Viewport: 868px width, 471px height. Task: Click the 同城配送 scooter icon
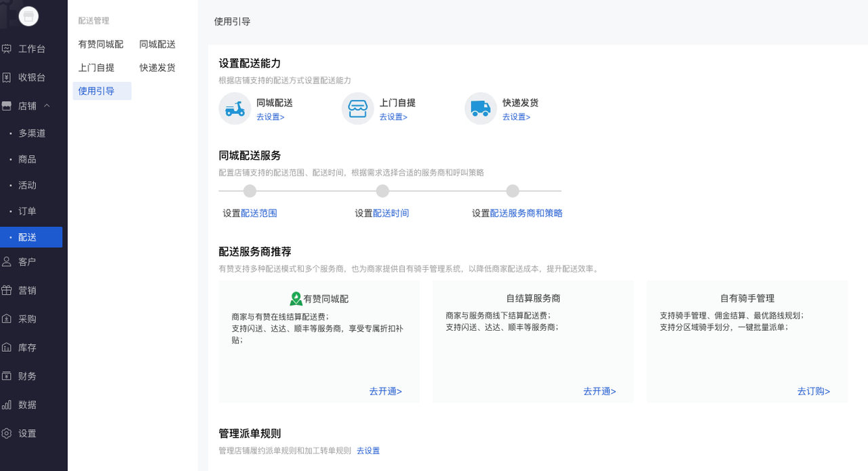click(235, 108)
